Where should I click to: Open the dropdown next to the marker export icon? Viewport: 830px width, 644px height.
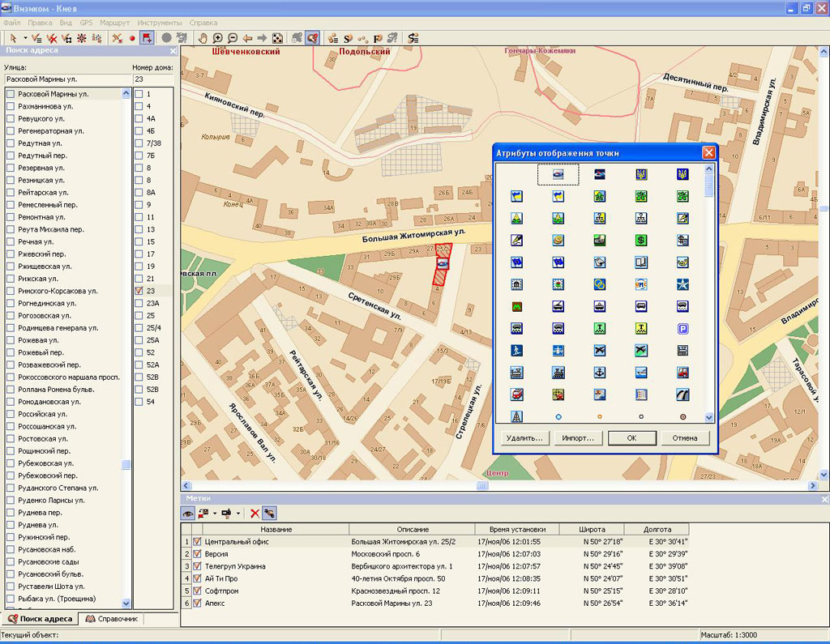(238, 513)
